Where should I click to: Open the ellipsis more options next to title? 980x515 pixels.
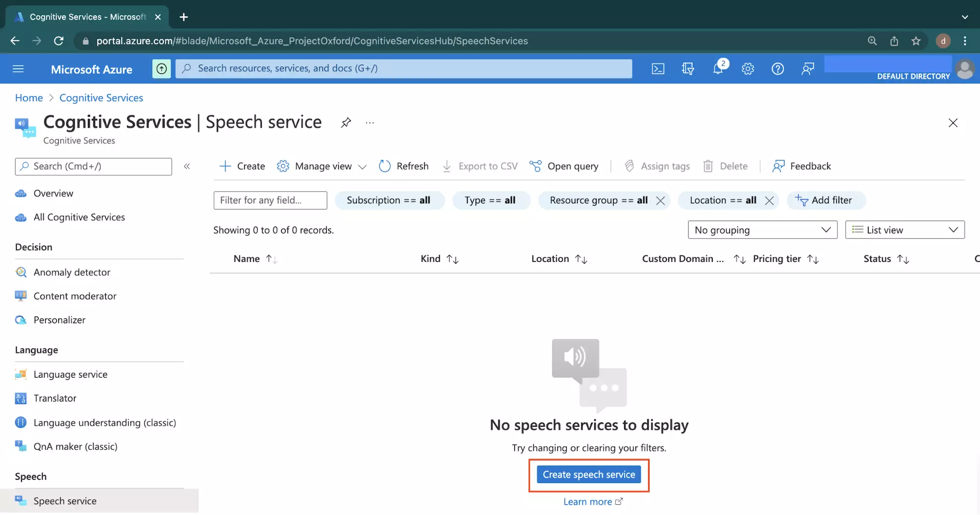370,123
